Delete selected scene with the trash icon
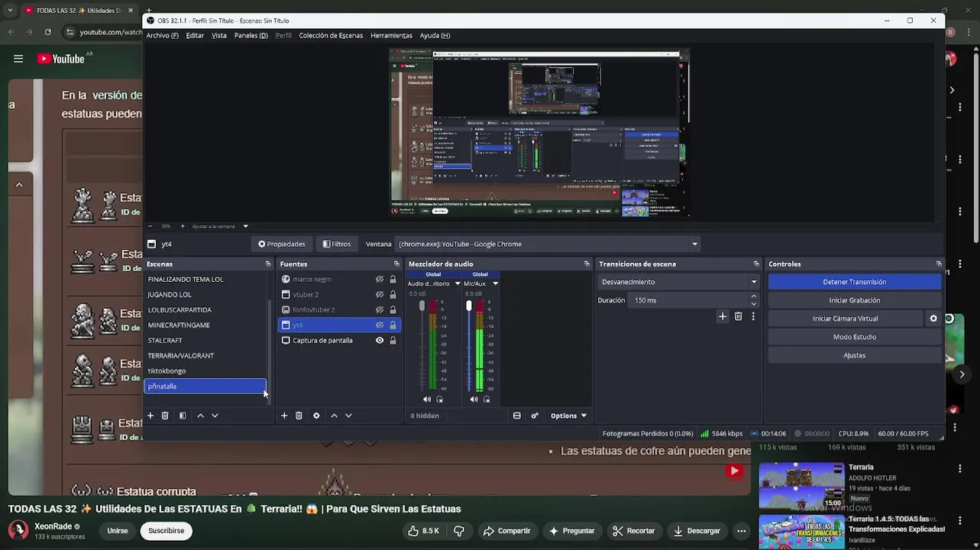980x550 pixels. tap(165, 416)
